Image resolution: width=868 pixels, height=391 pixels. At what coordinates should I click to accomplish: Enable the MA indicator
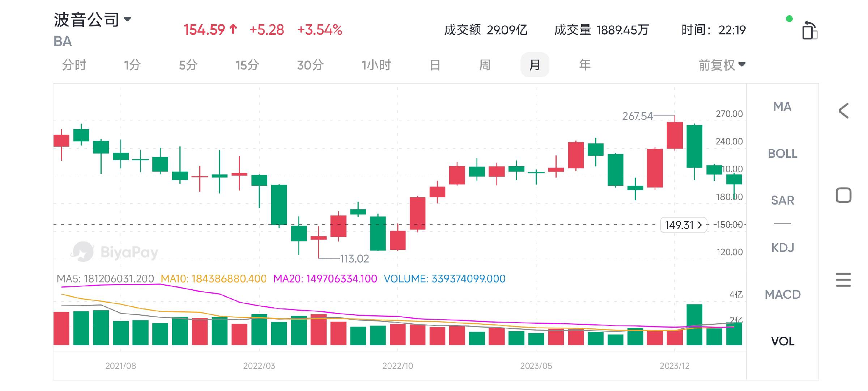tap(782, 107)
